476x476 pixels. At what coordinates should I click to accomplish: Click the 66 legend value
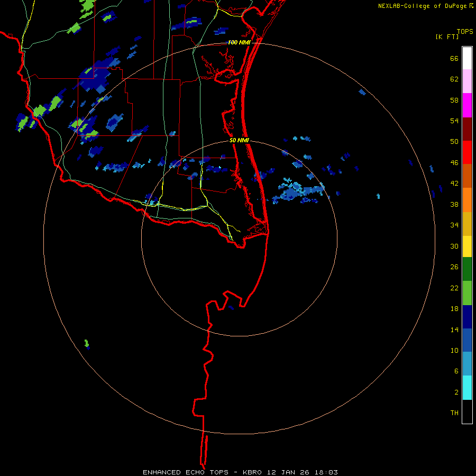coord(454,59)
